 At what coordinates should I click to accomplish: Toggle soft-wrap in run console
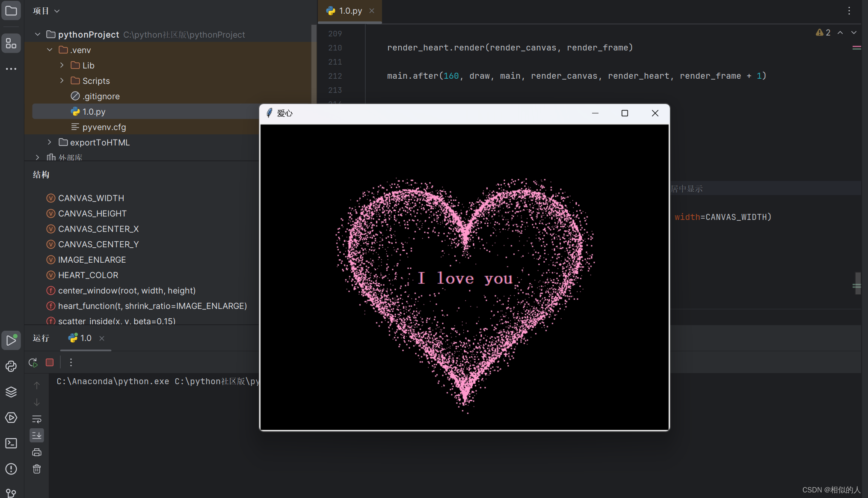pyautogui.click(x=37, y=419)
